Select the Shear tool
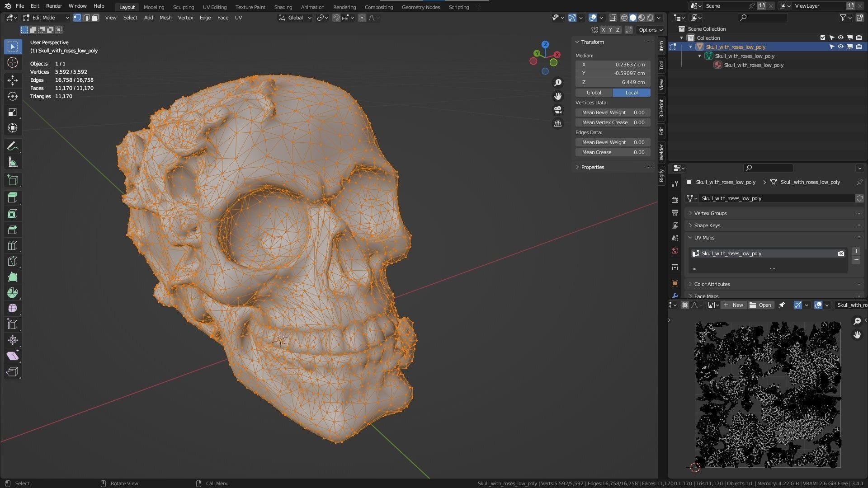 pyautogui.click(x=13, y=356)
